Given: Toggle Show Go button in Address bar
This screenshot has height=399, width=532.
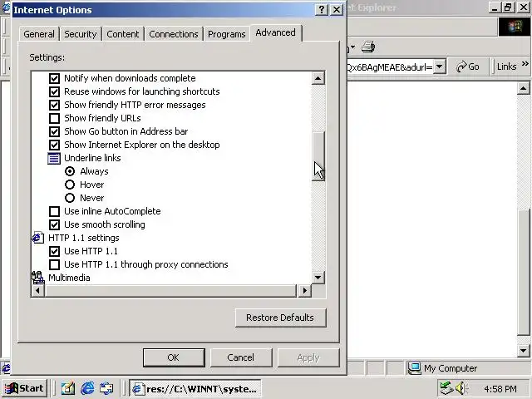Looking at the screenshot, I should click(x=54, y=131).
